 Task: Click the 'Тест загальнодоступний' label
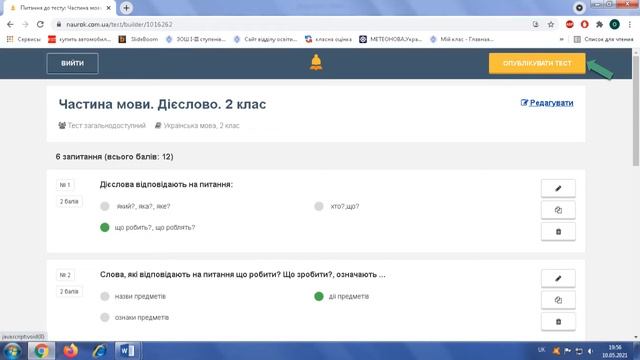click(102, 125)
